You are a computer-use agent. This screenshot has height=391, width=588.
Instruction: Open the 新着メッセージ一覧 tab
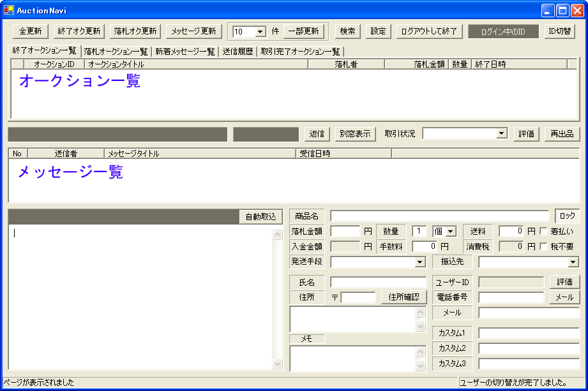[185, 52]
